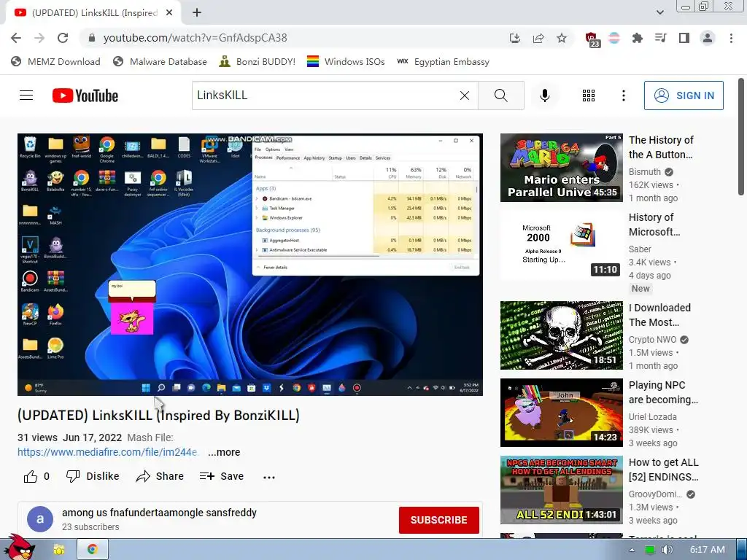747x560 pixels.
Task: Open the taskbar file explorer icon
Action: tap(59, 550)
